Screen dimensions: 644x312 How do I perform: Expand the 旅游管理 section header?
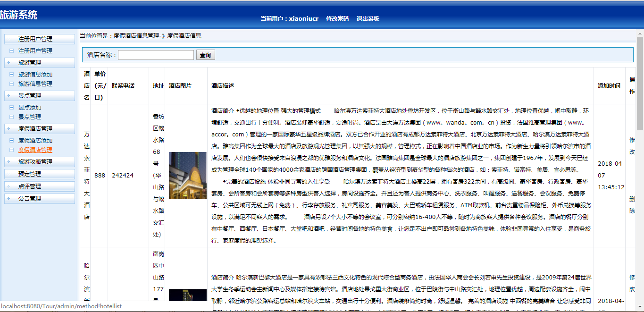tap(40, 62)
